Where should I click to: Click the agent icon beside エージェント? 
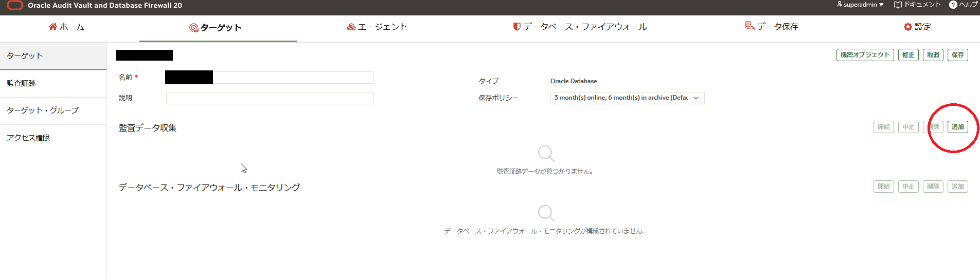(x=351, y=27)
